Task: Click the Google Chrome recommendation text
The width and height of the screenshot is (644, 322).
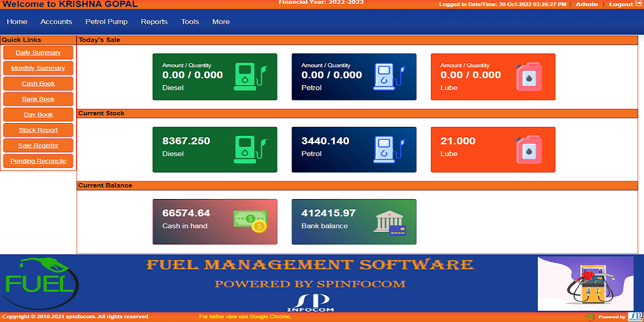Action: (x=245, y=317)
